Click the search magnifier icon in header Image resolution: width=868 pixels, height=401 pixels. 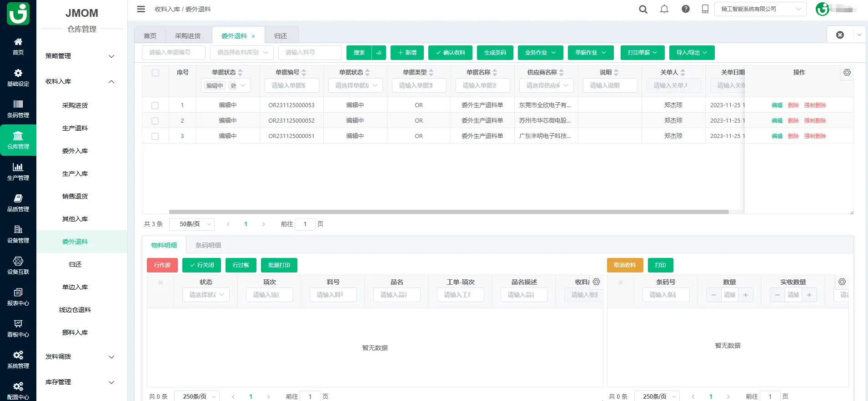[643, 9]
